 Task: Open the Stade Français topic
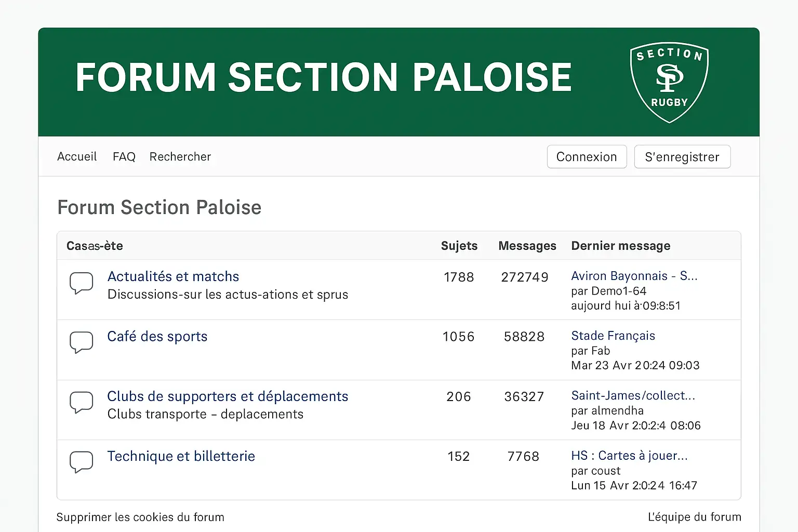(x=613, y=336)
